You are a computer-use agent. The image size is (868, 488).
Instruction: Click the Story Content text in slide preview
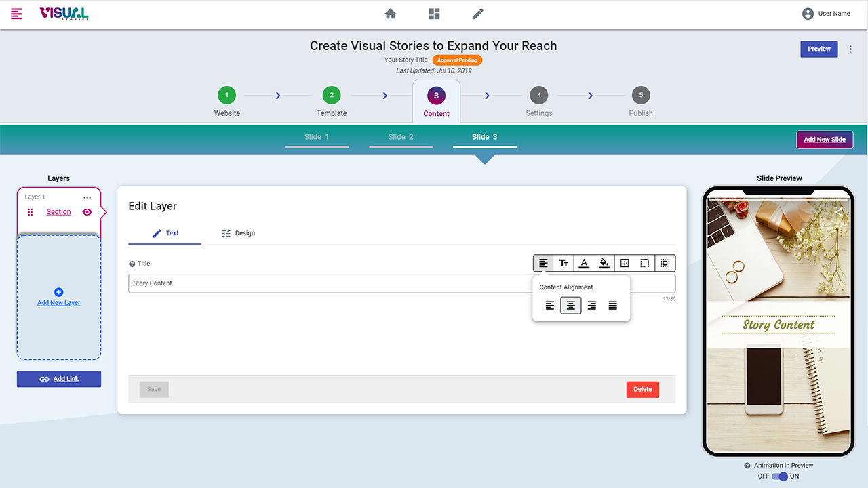(778, 325)
